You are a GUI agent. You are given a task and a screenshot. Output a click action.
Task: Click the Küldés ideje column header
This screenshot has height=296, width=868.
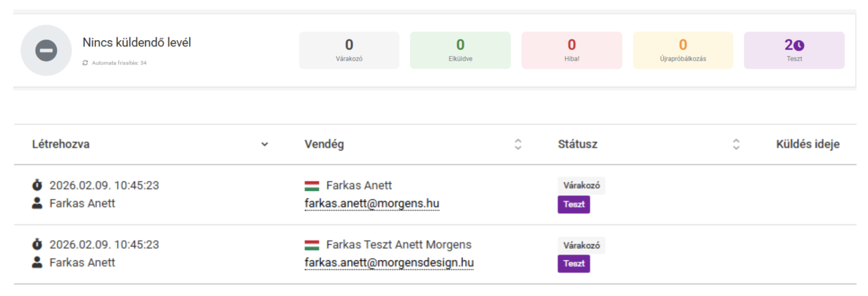tap(808, 145)
